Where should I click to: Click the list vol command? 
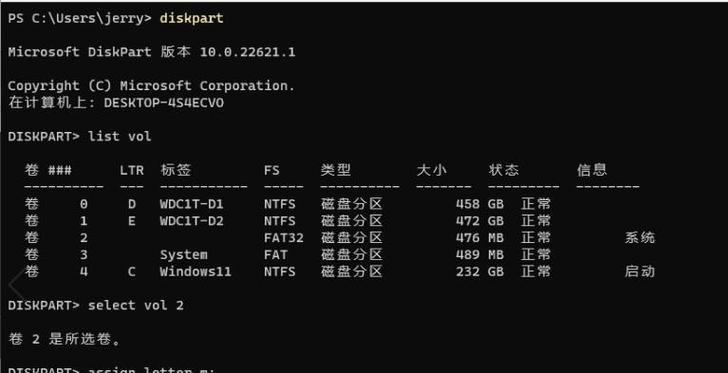coord(120,137)
